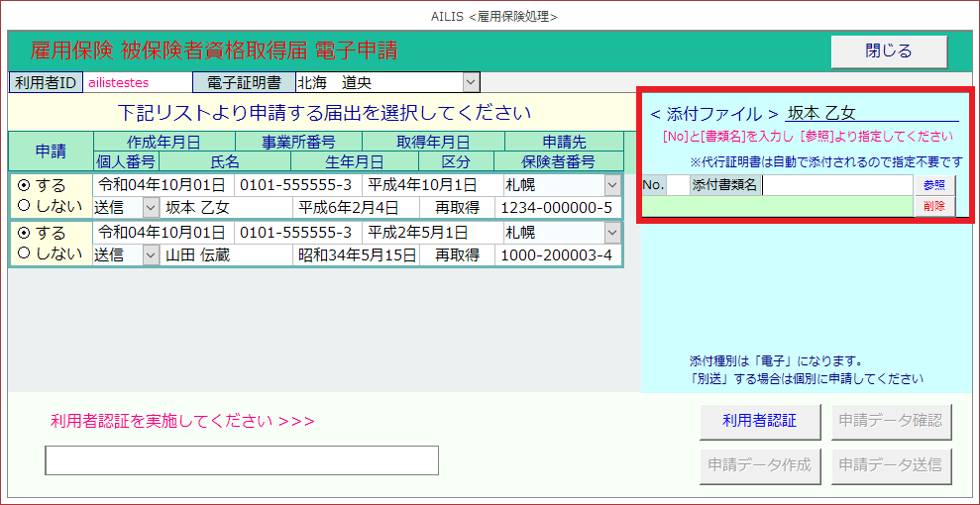Click the red 削除 delete button
Screen dimensions: 980x505
coord(933,206)
